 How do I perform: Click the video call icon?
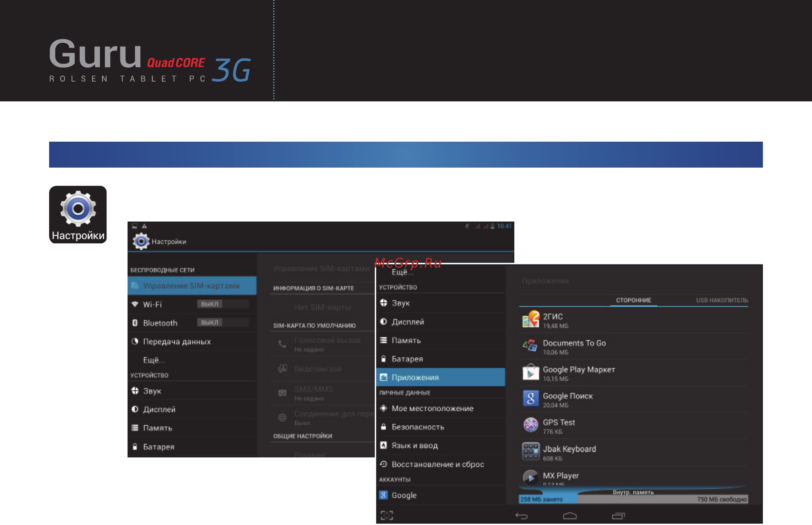click(x=282, y=369)
